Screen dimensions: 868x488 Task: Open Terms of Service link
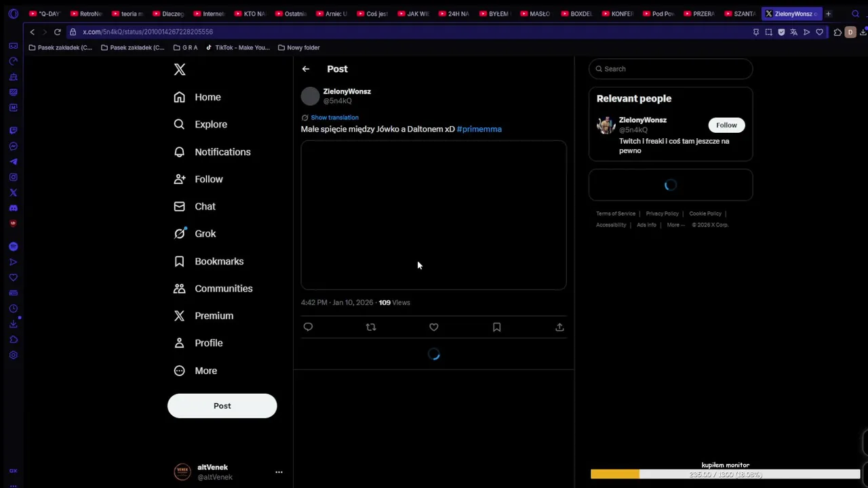coord(616,213)
